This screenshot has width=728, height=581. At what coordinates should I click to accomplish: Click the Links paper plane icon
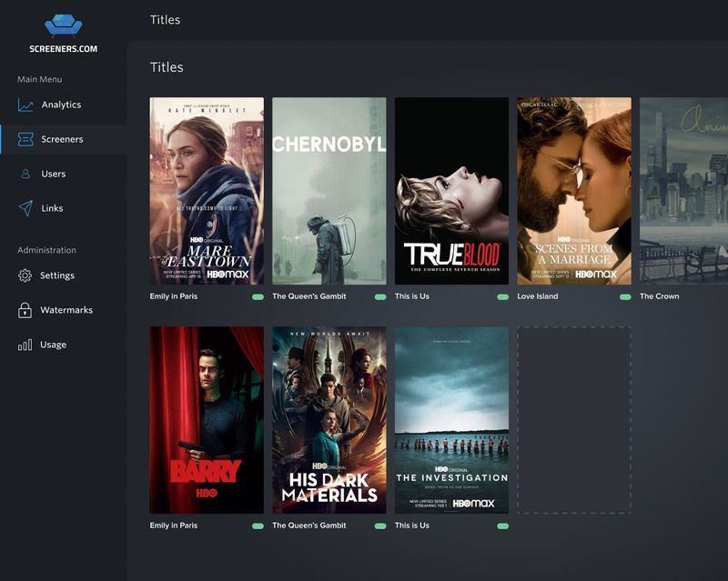(x=25, y=208)
